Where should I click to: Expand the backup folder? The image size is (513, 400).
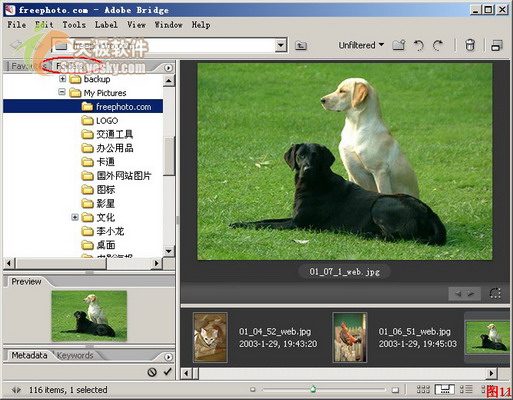pyautogui.click(x=62, y=79)
